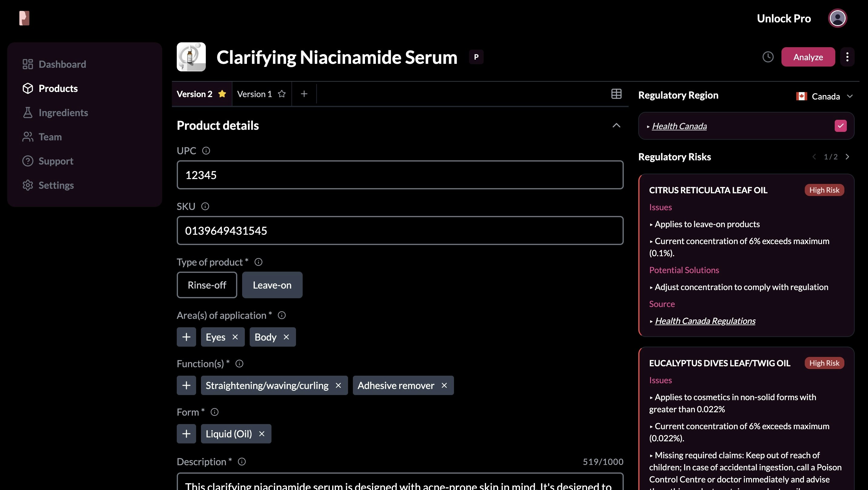Viewport: 868px width, 490px height.
Task: Open the three-dot options menu beside Analyze
Action: pyautogui.click(x=847, y=57)
